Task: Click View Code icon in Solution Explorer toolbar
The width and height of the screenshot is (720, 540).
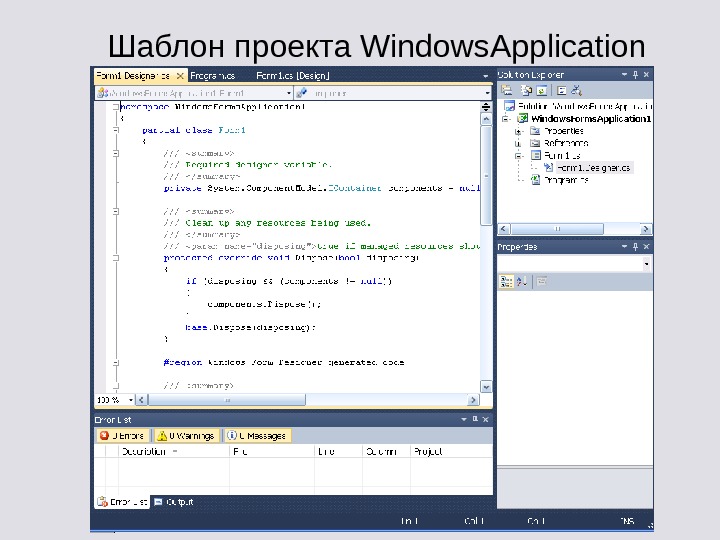Action: coord(562,90)
